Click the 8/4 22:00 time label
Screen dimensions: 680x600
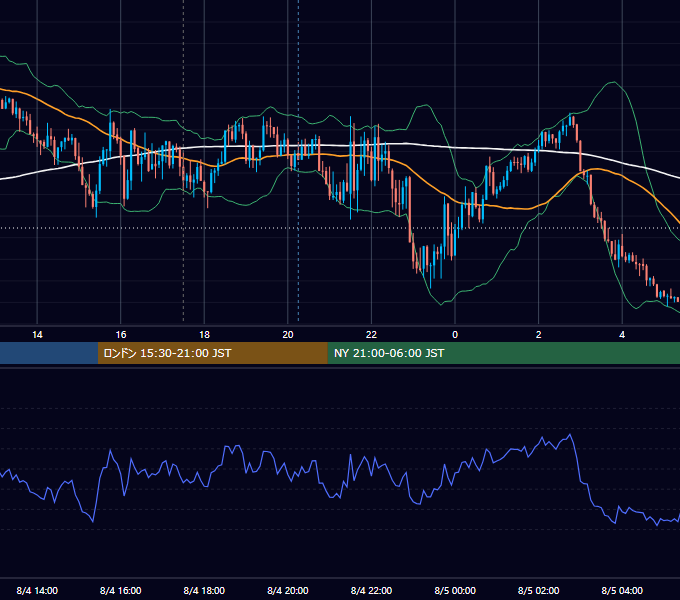click(x=371, y=590)
